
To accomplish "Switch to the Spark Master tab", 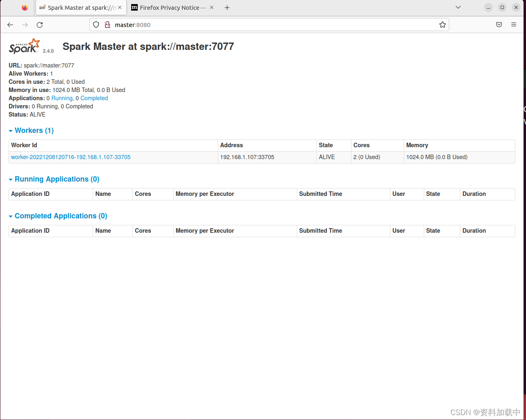I will pyautogui.click(x=80, y=8).
